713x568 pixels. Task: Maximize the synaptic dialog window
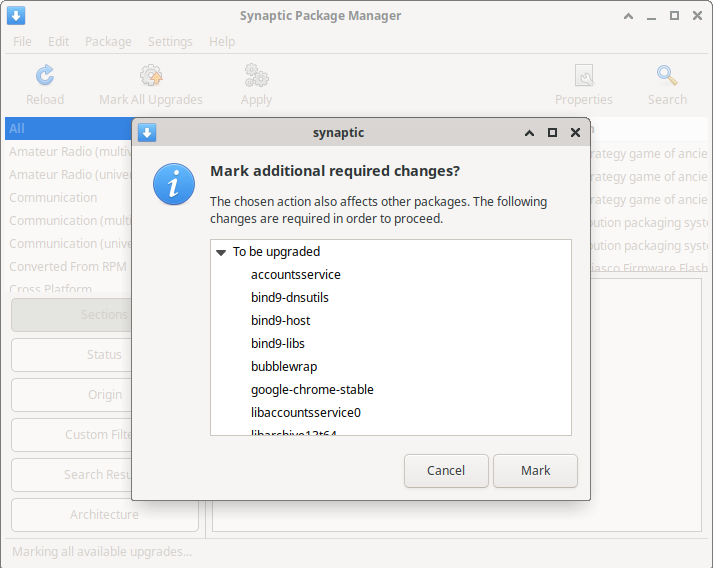(x=552, y=132)
